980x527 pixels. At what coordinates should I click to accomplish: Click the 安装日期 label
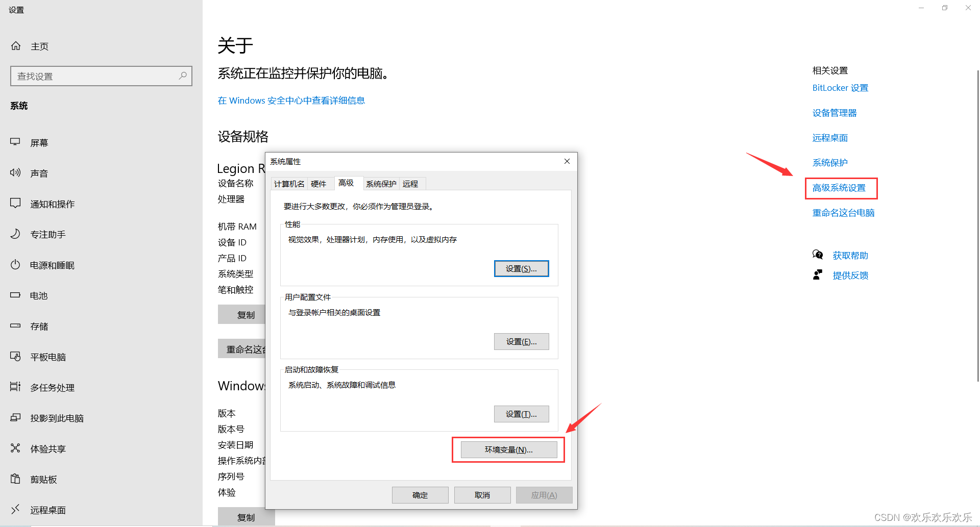point(235,445)
